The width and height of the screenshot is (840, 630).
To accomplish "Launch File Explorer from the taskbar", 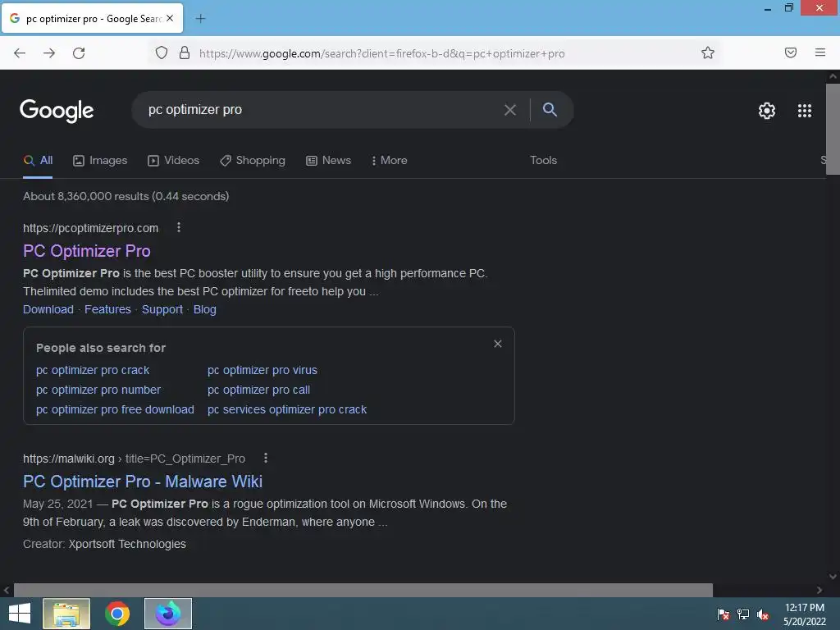I will [66, 614].
